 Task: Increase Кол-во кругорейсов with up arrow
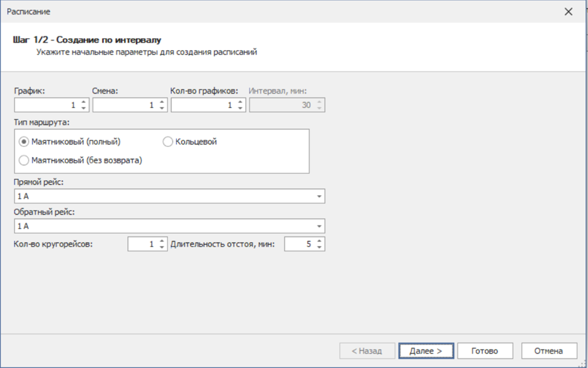(162, 240)
